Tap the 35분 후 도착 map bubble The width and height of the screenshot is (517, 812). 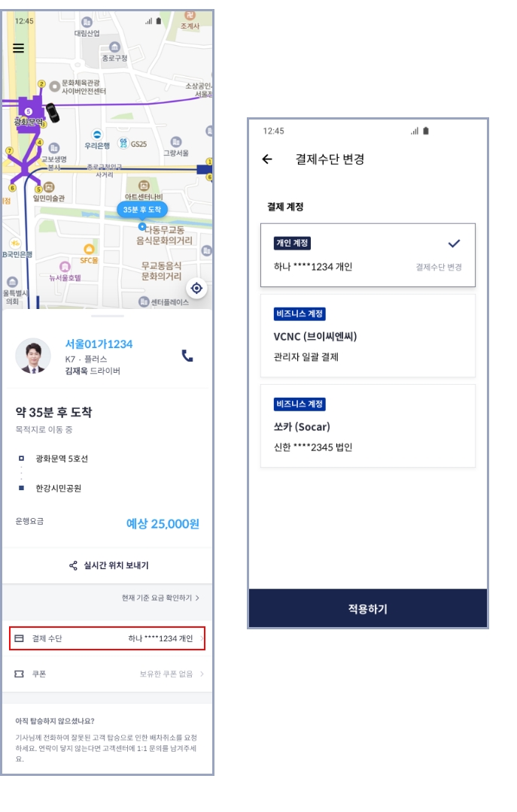pos(141,210)
